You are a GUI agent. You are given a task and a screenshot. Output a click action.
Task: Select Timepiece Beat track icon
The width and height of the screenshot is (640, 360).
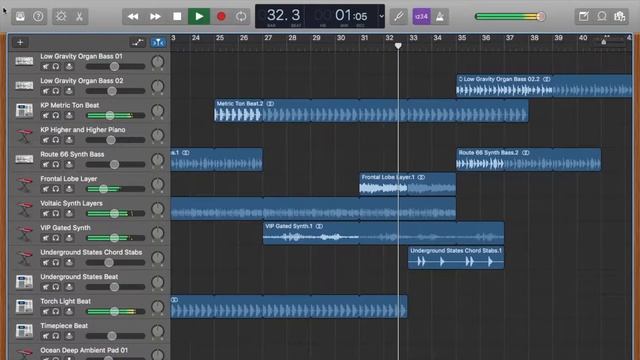24,331
